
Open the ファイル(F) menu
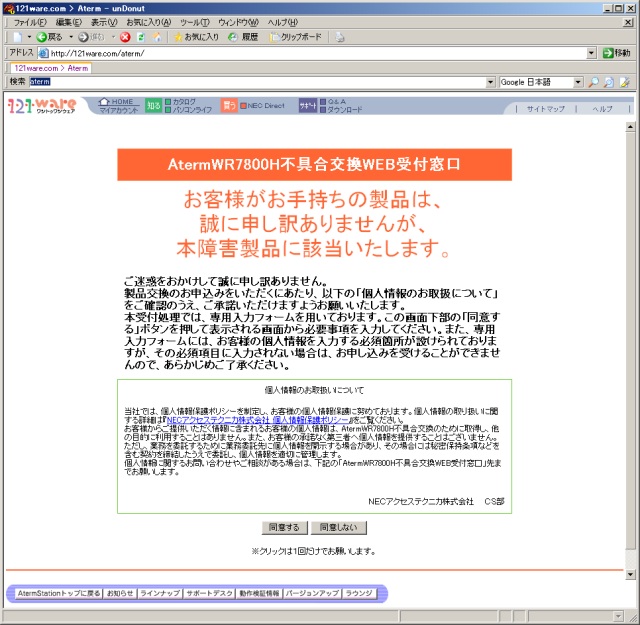click(30, 22)
